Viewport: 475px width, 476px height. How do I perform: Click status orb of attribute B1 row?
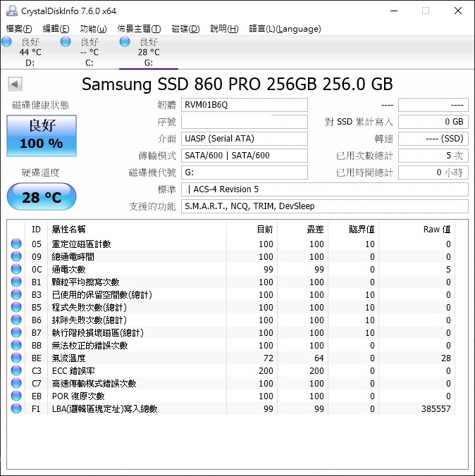click(16, 282)
